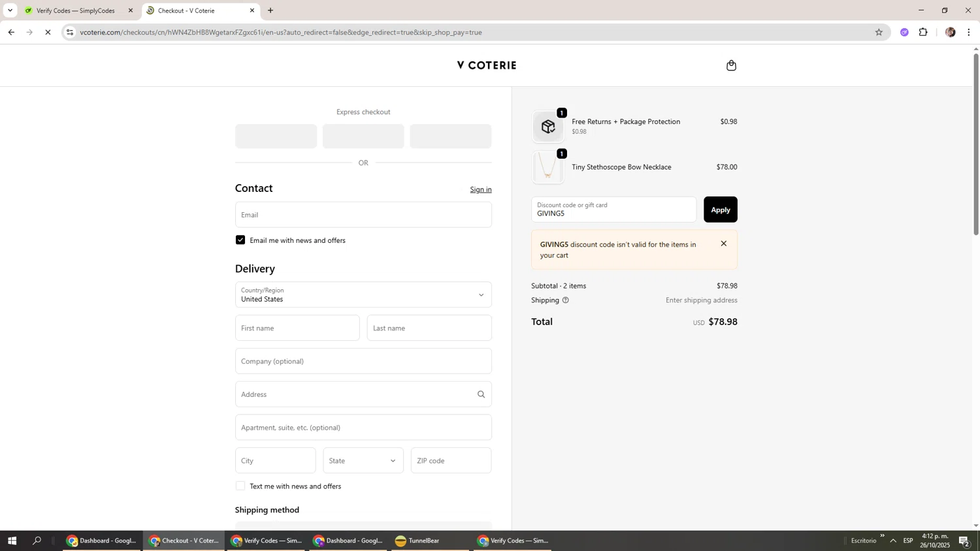Go back to the previous page

pos(11,32)
